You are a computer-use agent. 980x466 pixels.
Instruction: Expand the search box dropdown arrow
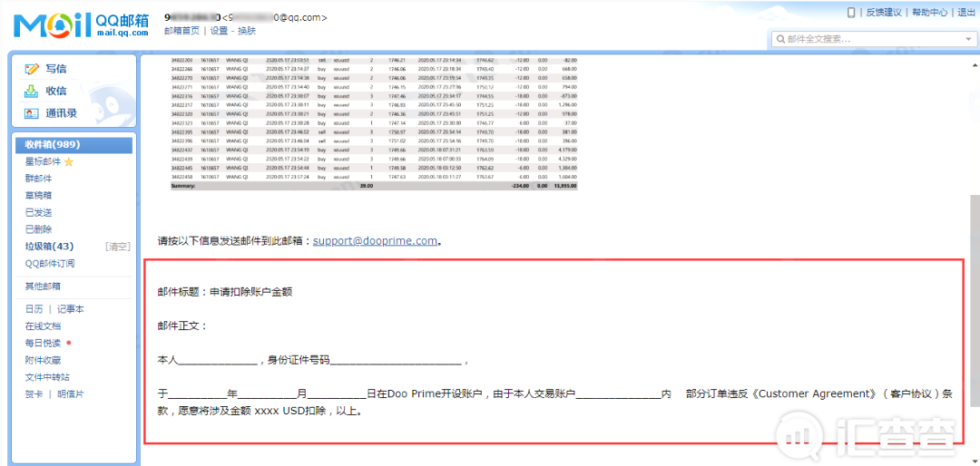968,39
